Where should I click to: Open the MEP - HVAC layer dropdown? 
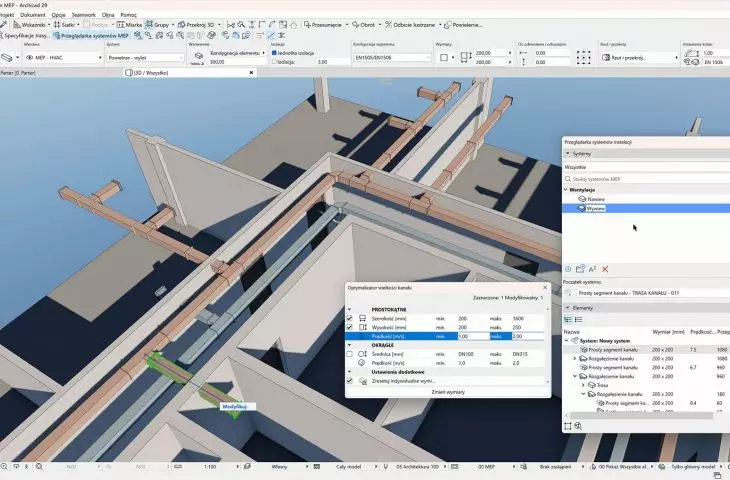(x=64, y=58)
